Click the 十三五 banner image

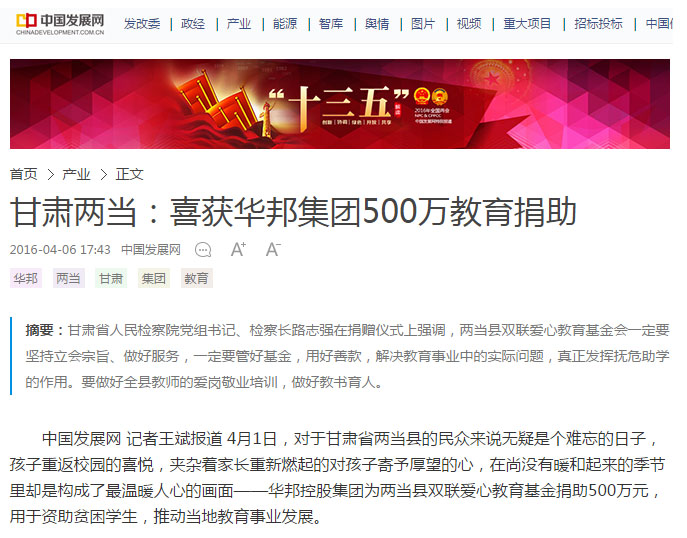[x=340, y=104]
